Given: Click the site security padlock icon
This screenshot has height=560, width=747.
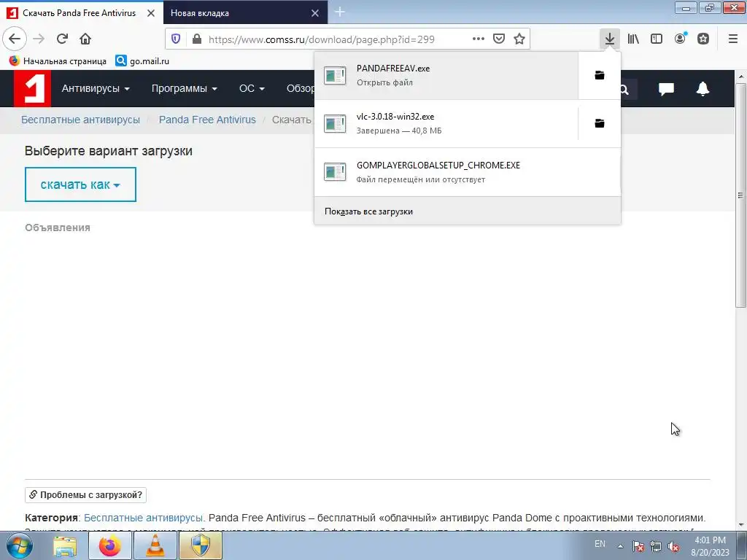Looking at the screenshot, I should [x=197, y=39].
